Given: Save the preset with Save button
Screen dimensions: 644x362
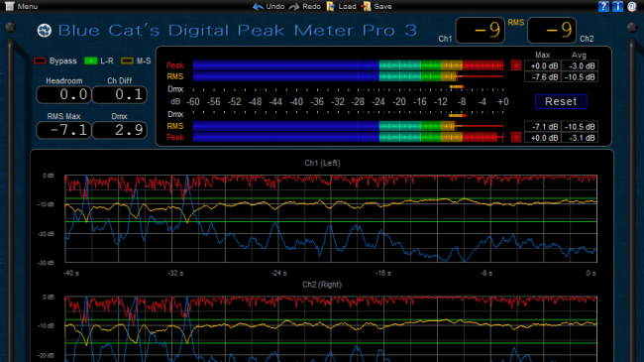Looking at the screenshot, I should pos(376,6).
